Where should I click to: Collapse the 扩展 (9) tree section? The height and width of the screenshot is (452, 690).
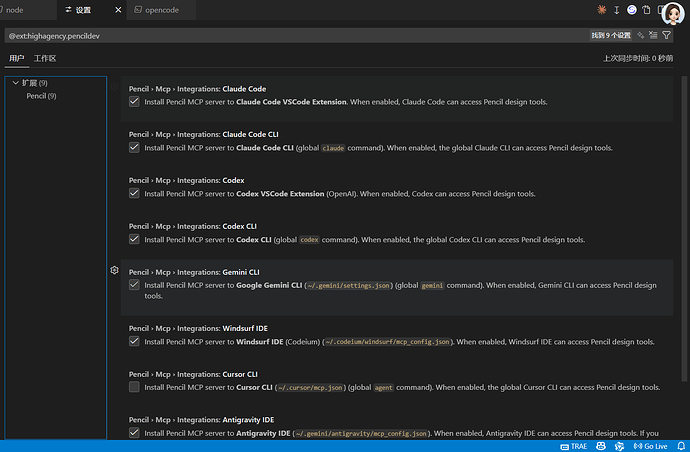(16, 83)
